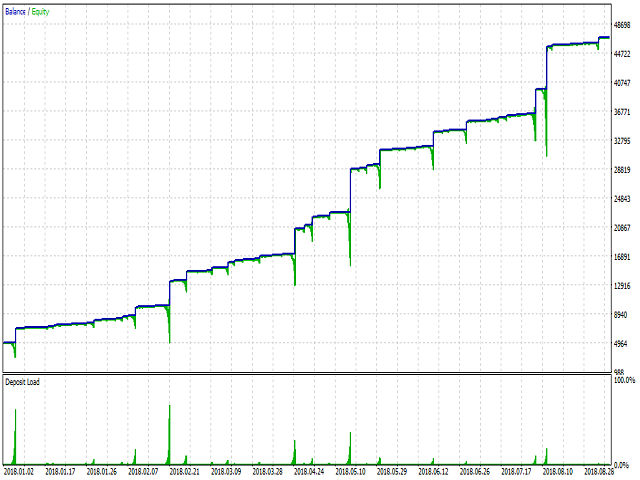Viewport: 640px width, 480px height.
Task: Click the 'Deposit Load' panel label
Action: pyautogui.click(x=22, y=382)
